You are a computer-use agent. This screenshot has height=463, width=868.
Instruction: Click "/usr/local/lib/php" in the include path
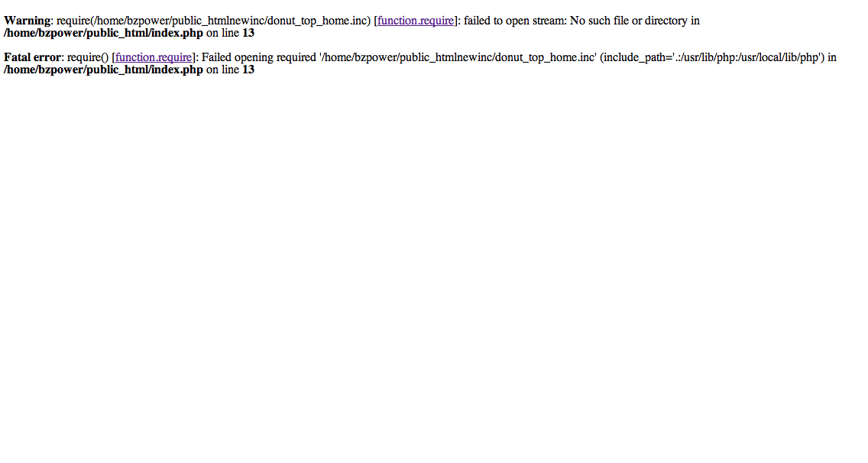pyautogui.click(x=778, y=57)
